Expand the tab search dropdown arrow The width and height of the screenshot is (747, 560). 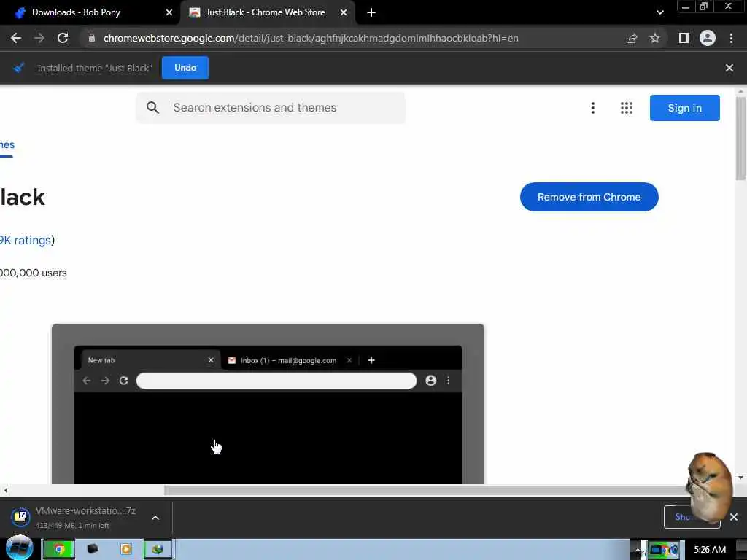[659, 12]
